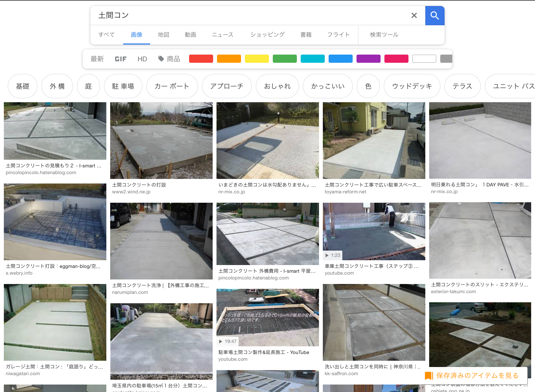Visit kk-saffron.com source link
This screenshot has height=392, width=535.
[x=341, y=373]
